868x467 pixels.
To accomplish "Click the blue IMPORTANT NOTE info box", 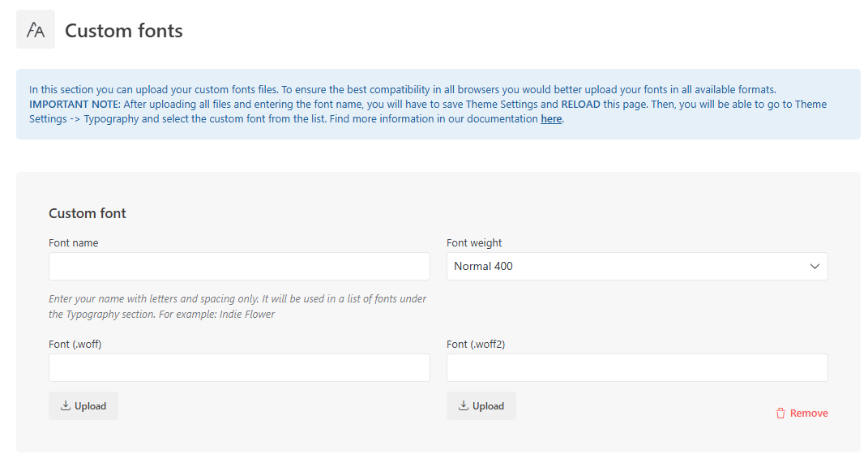I will (438, 104).
